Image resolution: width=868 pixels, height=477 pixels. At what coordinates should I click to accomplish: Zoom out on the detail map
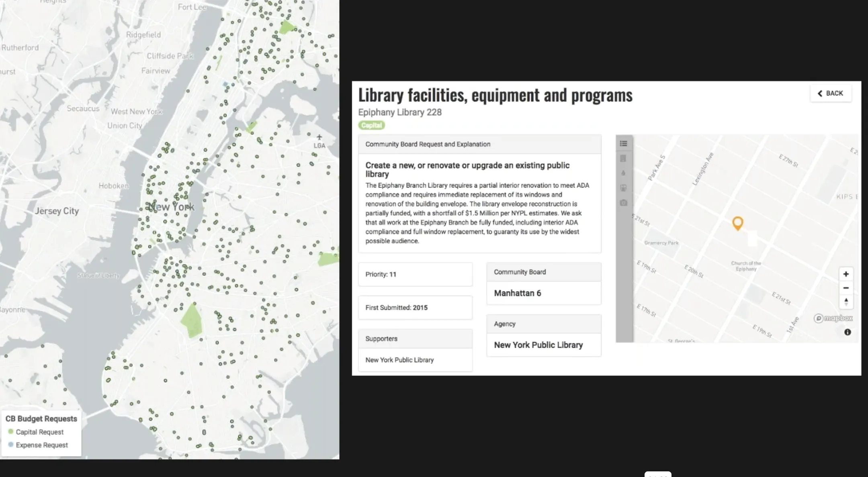click(x=846, y=288)
